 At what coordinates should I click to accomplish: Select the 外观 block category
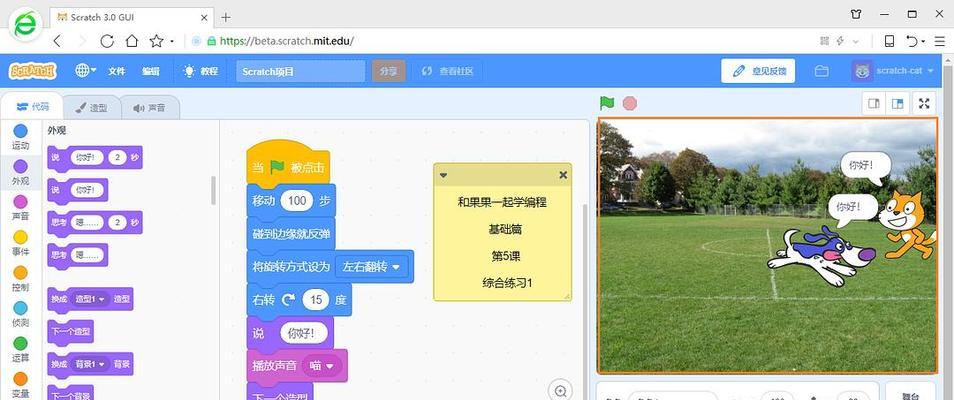pyautogui.click(x=21, y=172)
